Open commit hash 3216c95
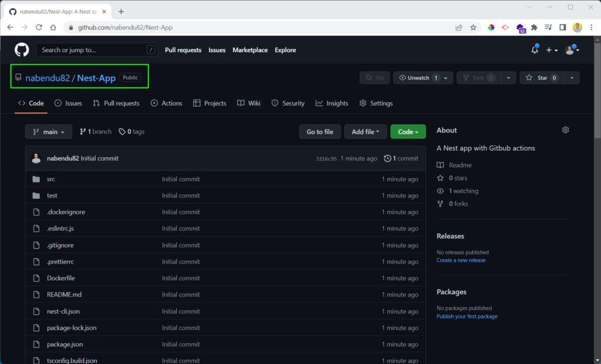 326,158
